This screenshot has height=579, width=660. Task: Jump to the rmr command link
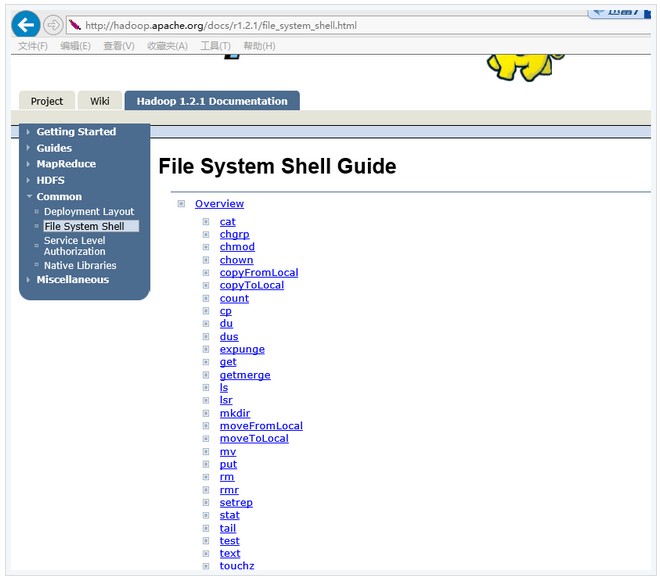coord(229,490)
